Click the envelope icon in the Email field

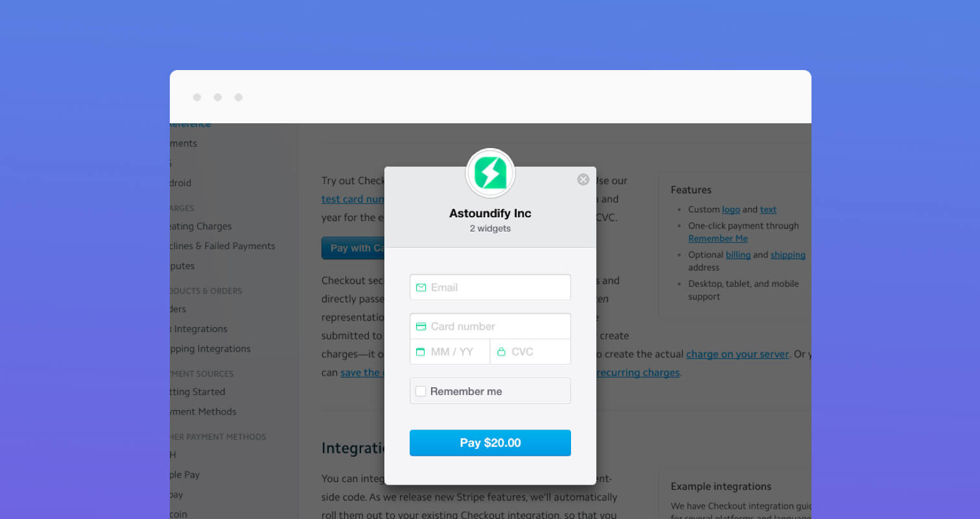[421, 287]
